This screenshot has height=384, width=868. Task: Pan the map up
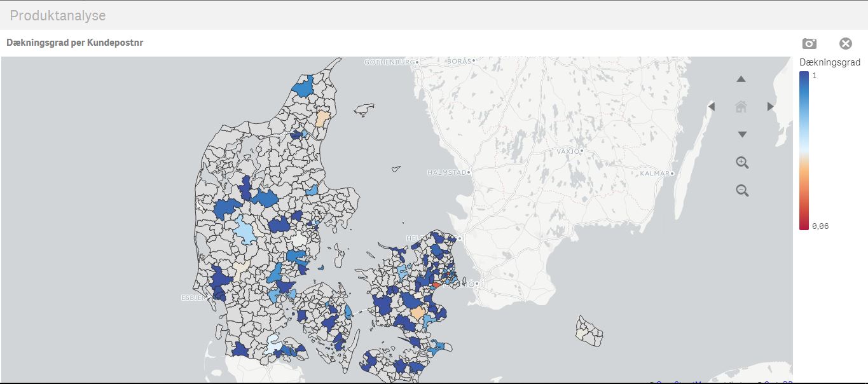[x=741, y=79]
